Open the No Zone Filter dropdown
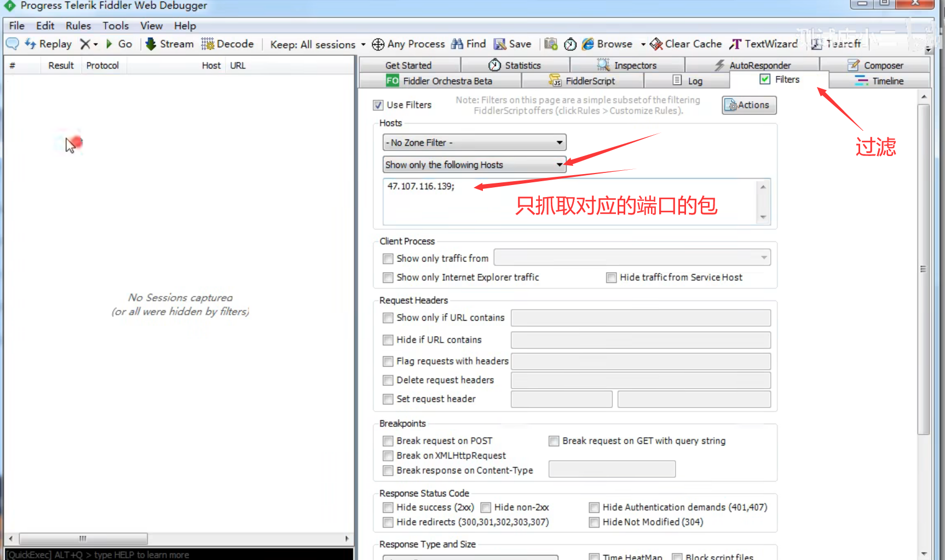The image size is (945, 560). [474, 142]
